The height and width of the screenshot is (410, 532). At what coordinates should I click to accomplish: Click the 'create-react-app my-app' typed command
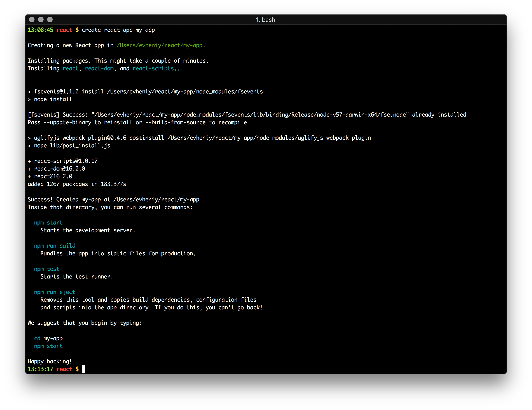point(118,30)
